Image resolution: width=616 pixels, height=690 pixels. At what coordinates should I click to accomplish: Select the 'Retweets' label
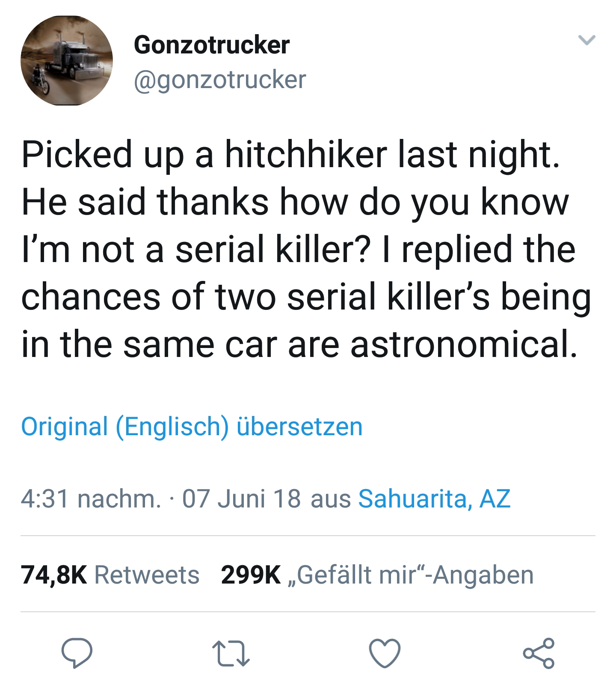tap(147, 575)
